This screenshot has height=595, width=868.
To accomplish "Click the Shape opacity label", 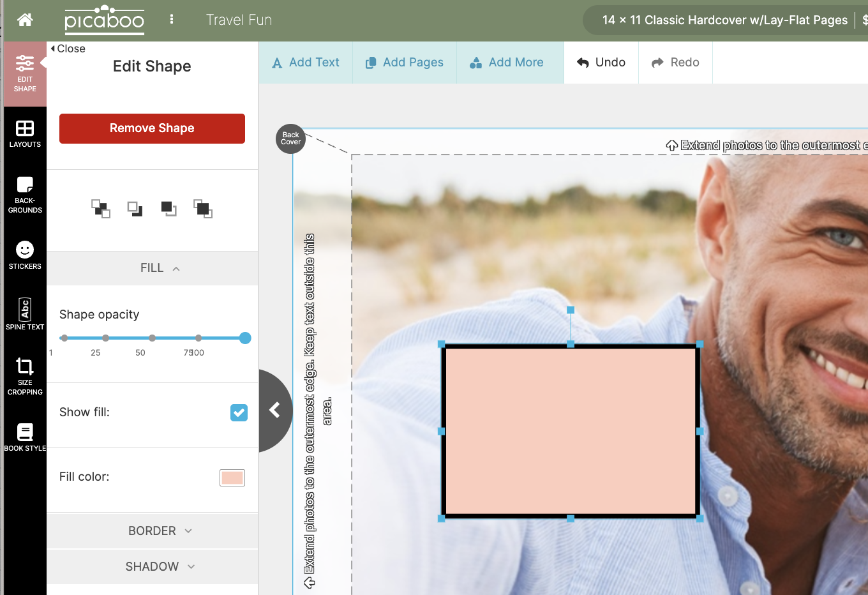I will coord(99,314).
